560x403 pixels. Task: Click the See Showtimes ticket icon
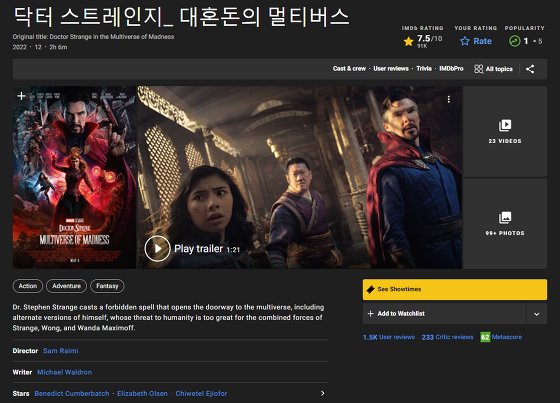pos(371,289)
